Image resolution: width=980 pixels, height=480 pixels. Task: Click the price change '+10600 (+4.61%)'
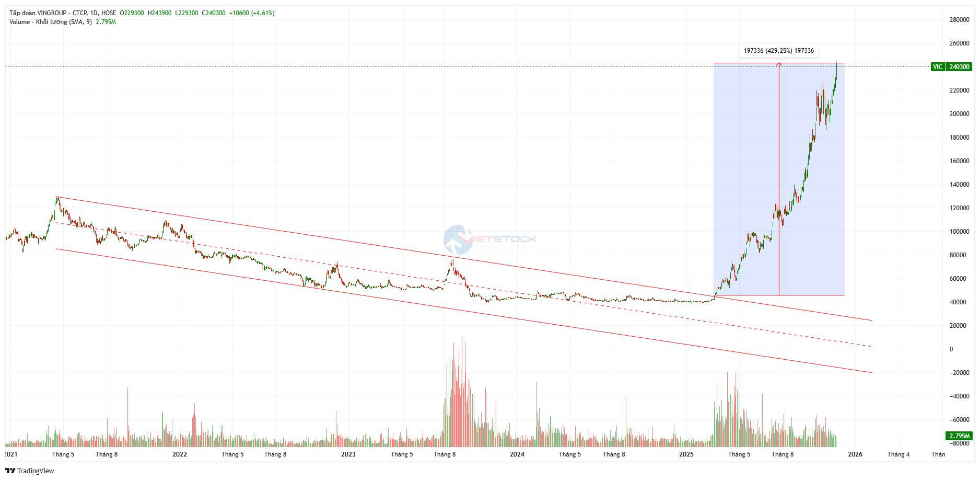tap(252, 13)
